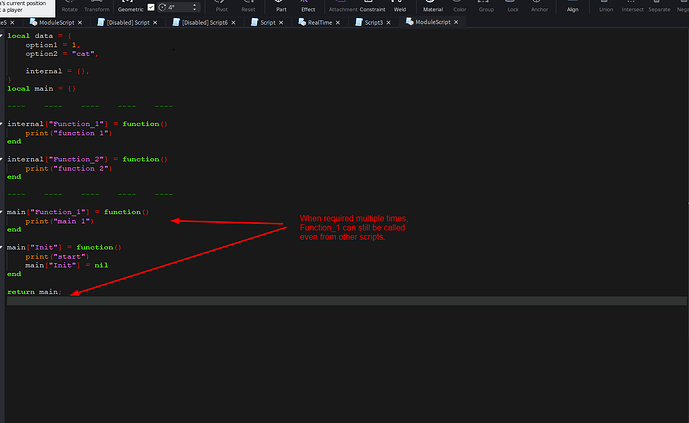Image resolution: width=689 pixels, height=423 pixels.
Task: Click the line 'internal = {},'
Action: pos(58,71)
